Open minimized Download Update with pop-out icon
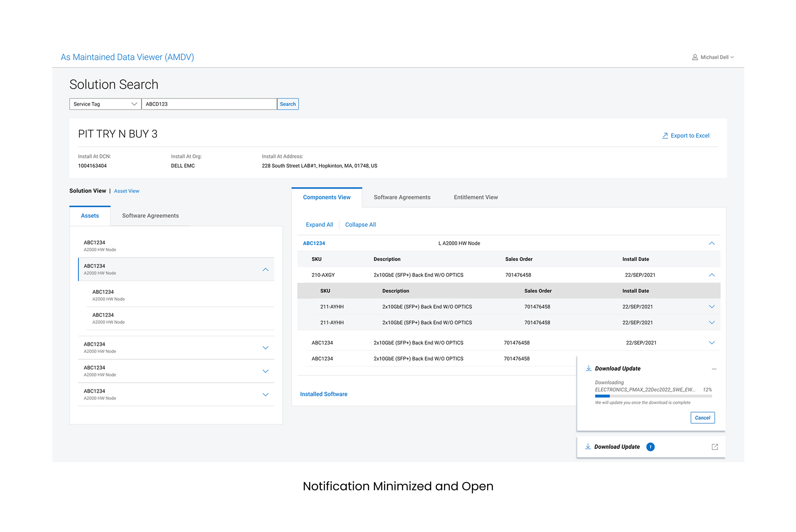 [x=714, y=447]
